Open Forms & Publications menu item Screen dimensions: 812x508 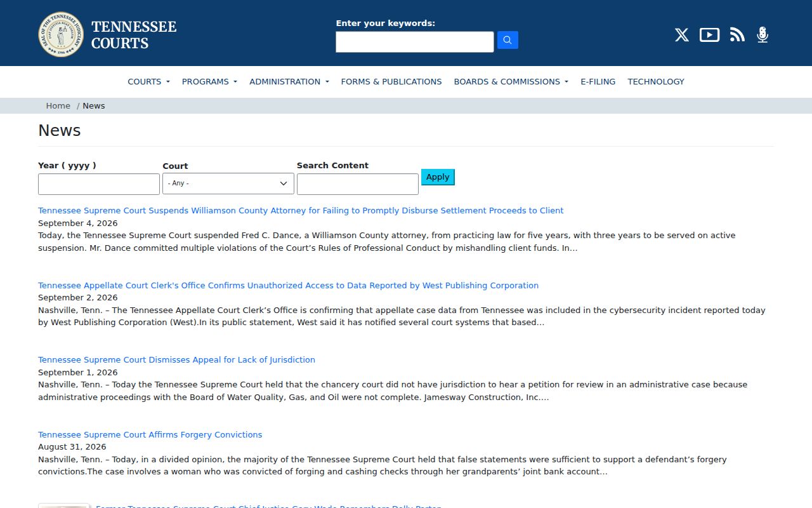pyautogui.click(x=391, y=81)
